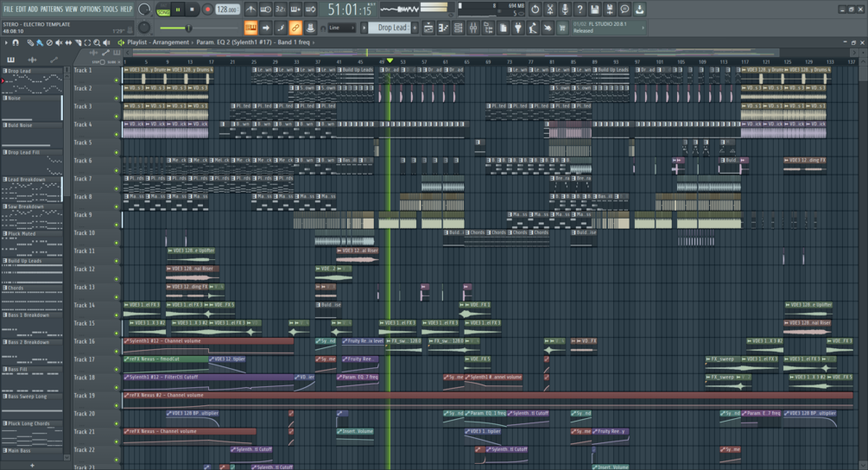Open help with question mark icon

[580, 10]
